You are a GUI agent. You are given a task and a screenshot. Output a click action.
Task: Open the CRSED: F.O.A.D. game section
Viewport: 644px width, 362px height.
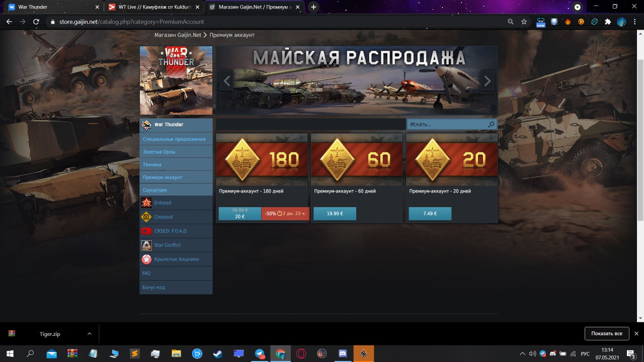pos(176,231)
